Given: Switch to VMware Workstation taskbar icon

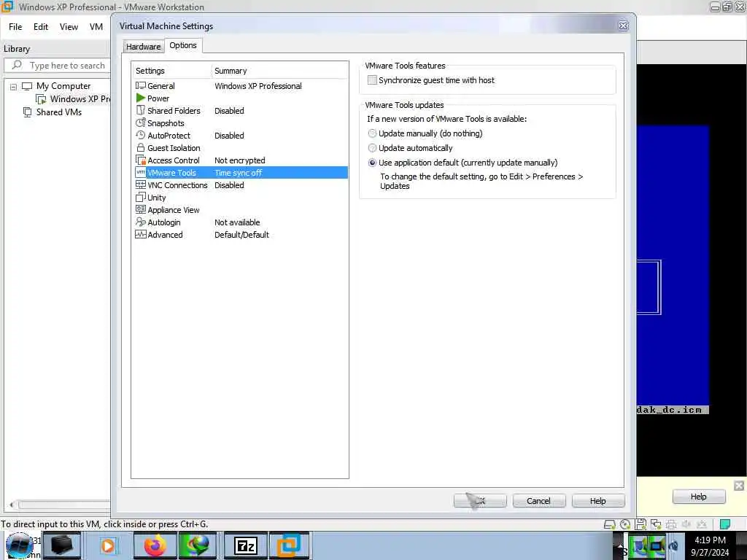Looking at the screenshot, I should [x=289, y=545].
